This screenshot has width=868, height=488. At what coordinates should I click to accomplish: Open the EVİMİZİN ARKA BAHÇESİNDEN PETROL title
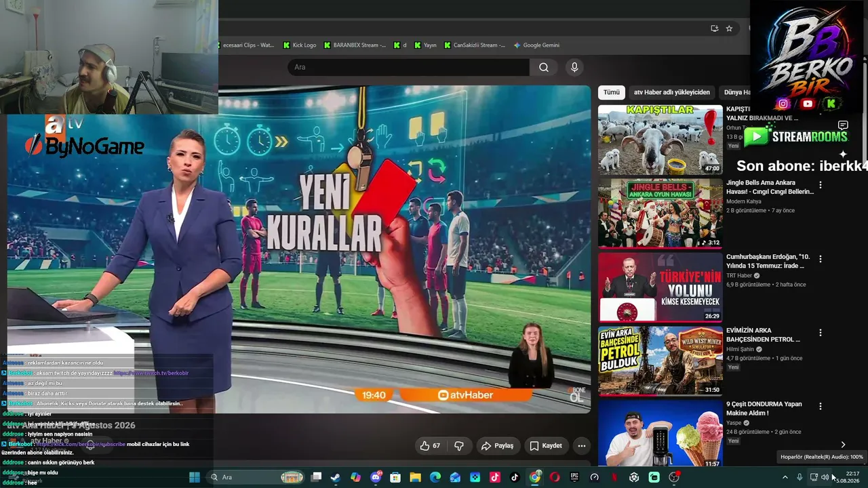(x=764, y=335)
